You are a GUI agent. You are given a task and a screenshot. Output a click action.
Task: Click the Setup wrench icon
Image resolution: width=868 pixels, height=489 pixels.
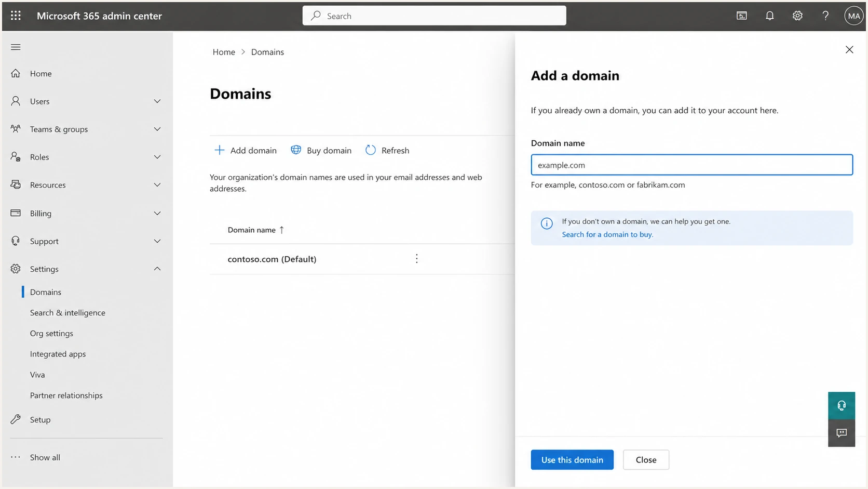[x=16, y=419]
